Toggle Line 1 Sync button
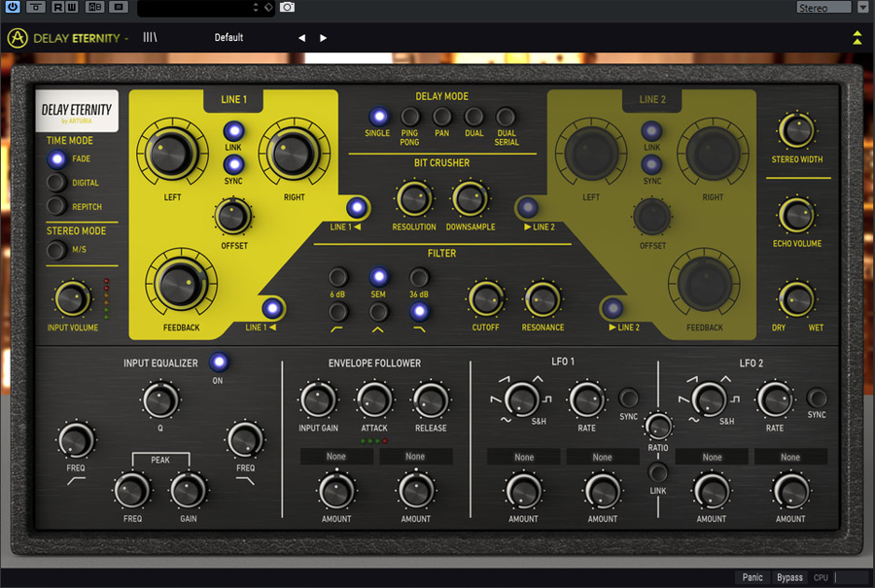Screen dimensions: 875x588 click(x=233, y=164)
